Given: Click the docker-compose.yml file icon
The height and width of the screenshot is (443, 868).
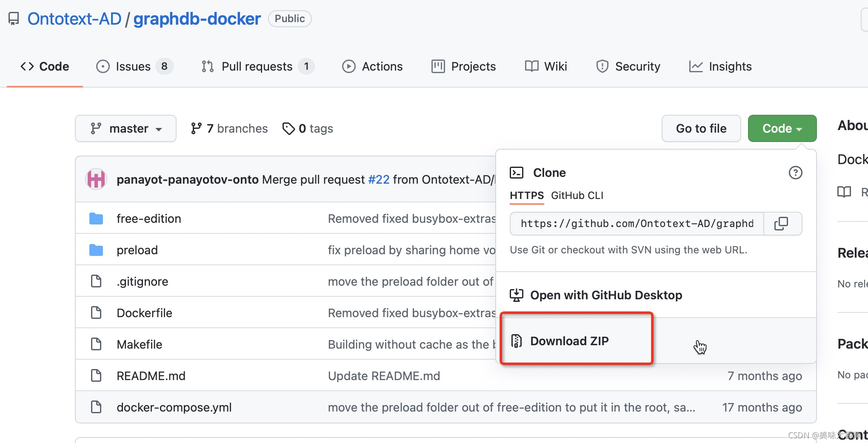Looking at the screenshot, I should pos(96,407).
